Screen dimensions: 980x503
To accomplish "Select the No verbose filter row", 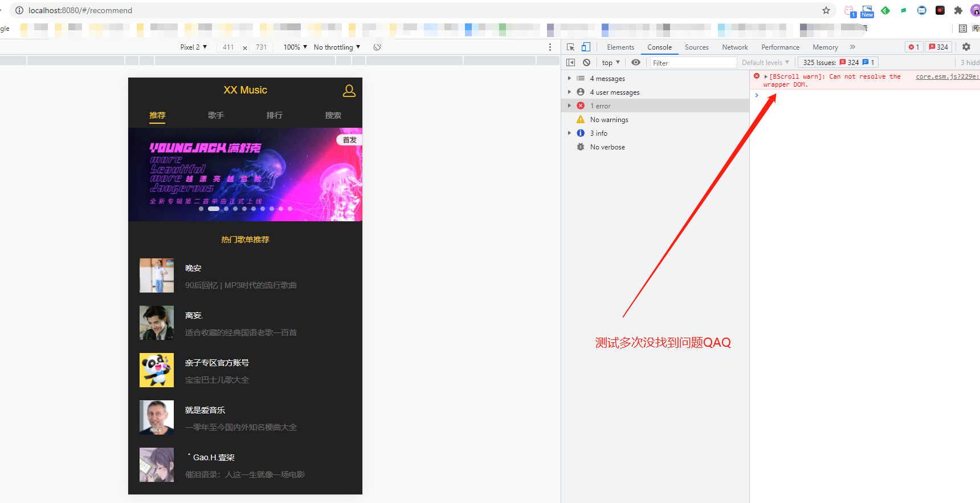I will coord(655,147).
